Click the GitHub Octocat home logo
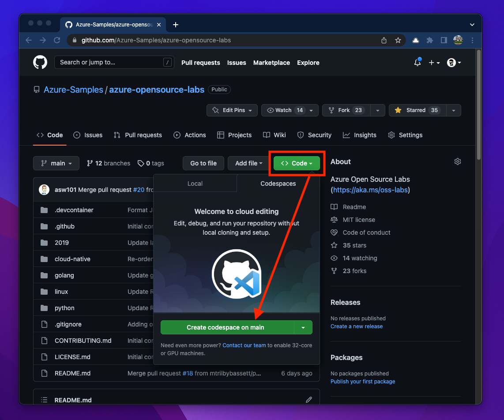The image size is (504, 420). pyautogui.click(x=40, y=62)
